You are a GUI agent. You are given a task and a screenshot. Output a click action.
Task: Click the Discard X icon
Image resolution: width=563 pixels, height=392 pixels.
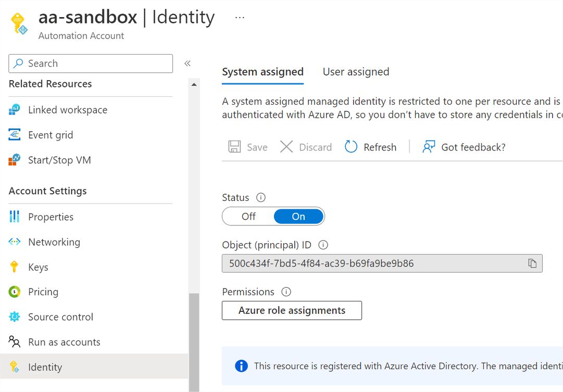coord(286,147)
